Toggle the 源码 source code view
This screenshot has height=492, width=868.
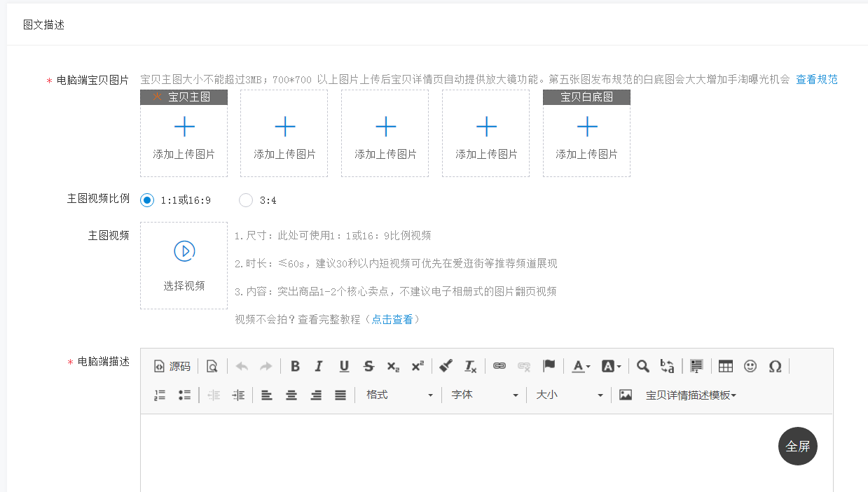(x=172, y=366)
